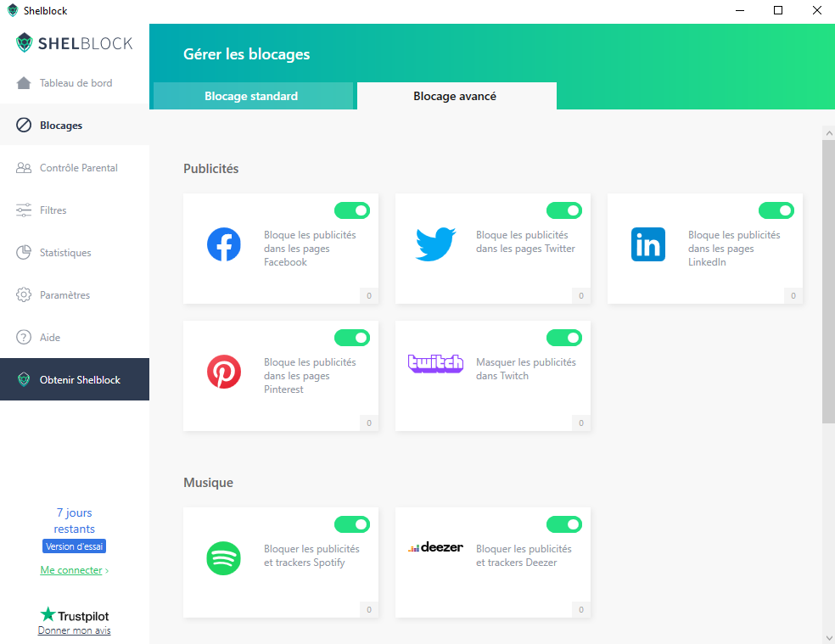Open the Blocages section
The width and height of the screenshot is (835, 644).
[75, 126]
